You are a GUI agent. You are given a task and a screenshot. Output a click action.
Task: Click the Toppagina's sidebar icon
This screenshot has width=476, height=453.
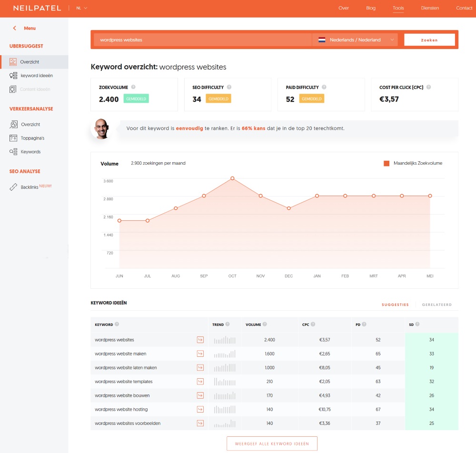[x=13, y=138]
